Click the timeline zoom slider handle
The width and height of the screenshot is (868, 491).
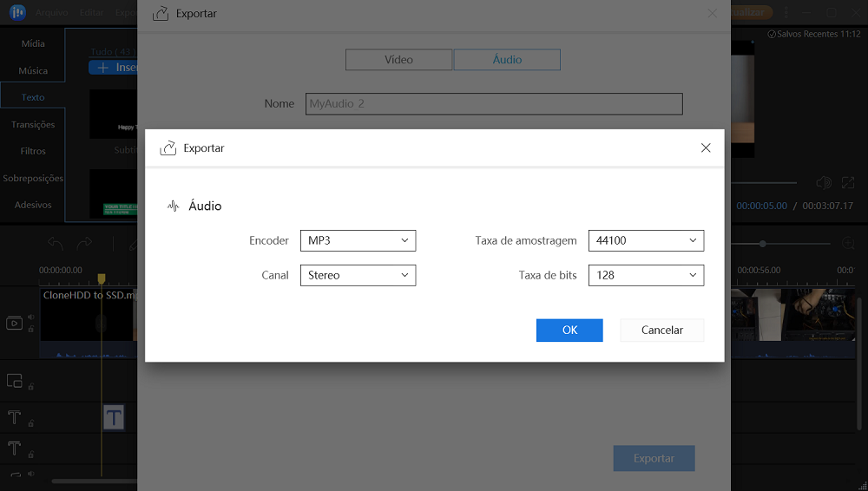point(763,244)
